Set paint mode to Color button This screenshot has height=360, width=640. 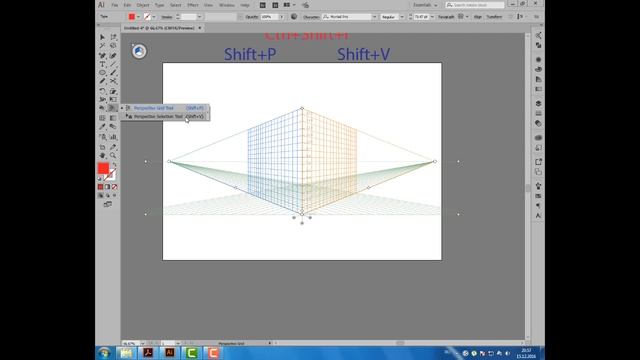pyautogui.click(x=100, y=187)
